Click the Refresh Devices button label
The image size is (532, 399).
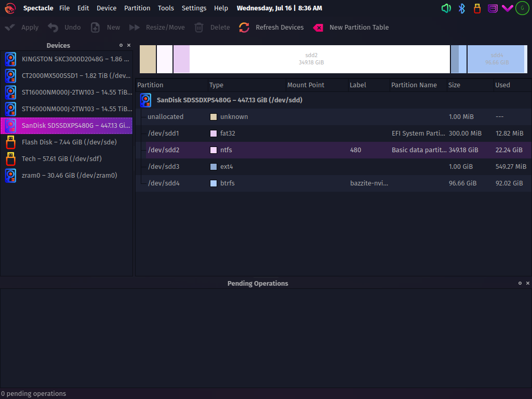(x=280, y=28)
